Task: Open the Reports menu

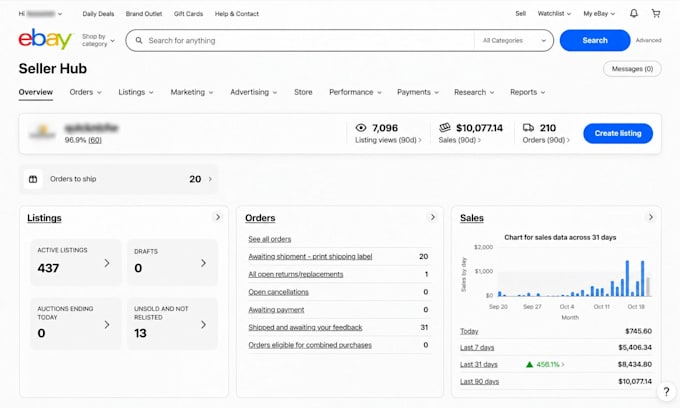Action: click(x=527, y=92)
